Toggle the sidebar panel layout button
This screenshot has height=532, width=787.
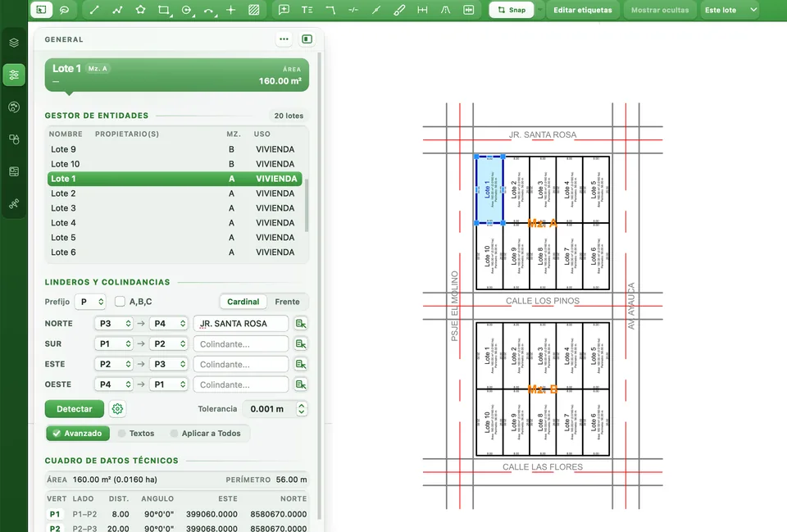coord(307,39)
